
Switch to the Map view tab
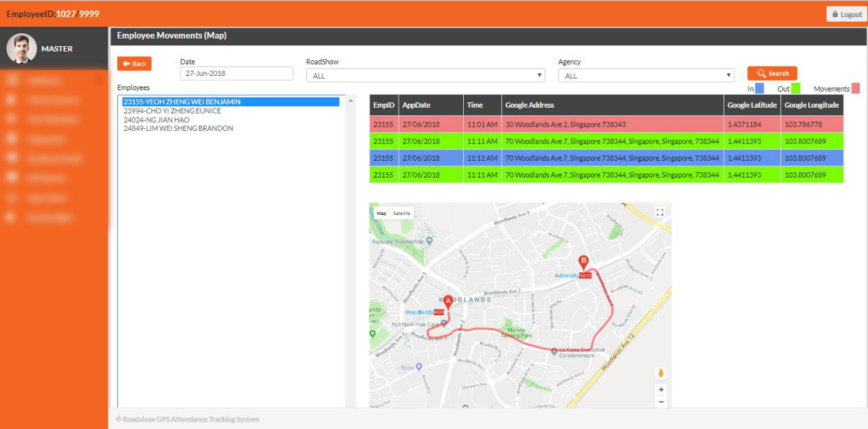(382, 213)
